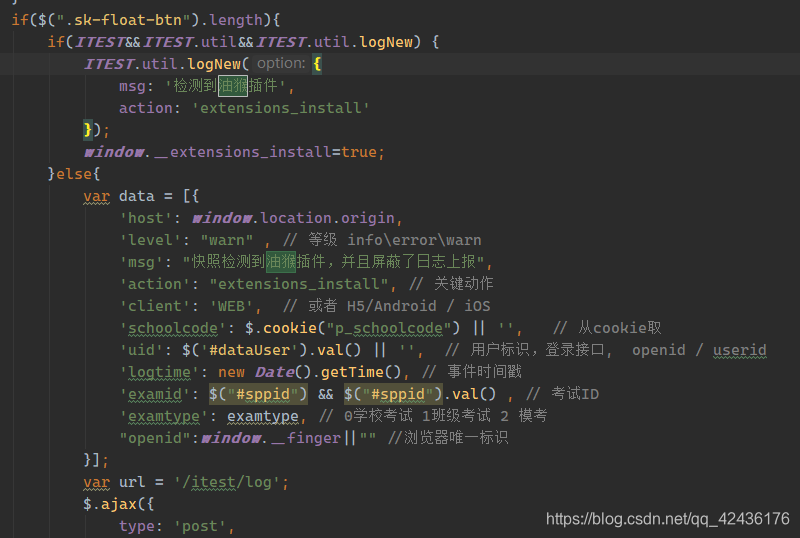Click the window.__extensions_install=true statement
The image size is (800, 538).
pos(234,152)
